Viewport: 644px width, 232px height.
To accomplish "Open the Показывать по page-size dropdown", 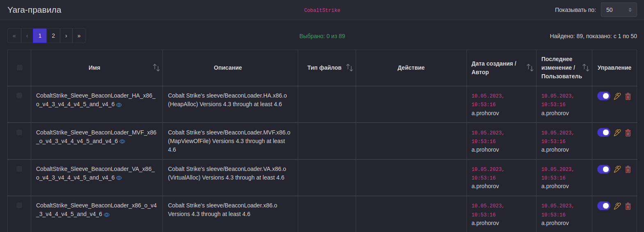I will (x=619, y=10).
